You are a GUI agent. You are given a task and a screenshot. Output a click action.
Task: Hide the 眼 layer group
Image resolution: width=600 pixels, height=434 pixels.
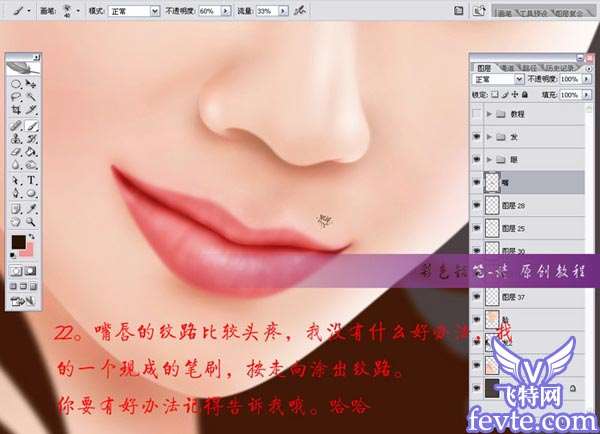pos(477,160)
